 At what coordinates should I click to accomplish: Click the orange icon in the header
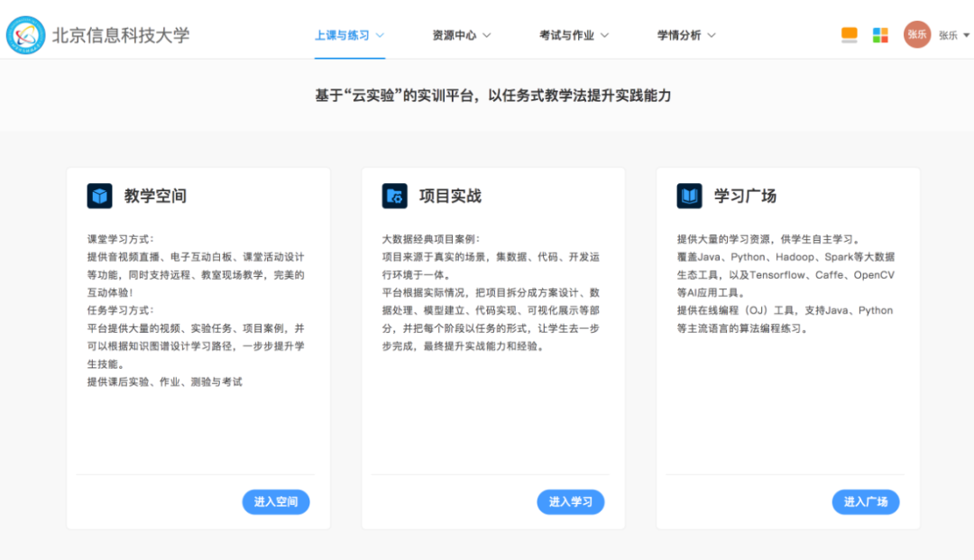pos(849,35)
